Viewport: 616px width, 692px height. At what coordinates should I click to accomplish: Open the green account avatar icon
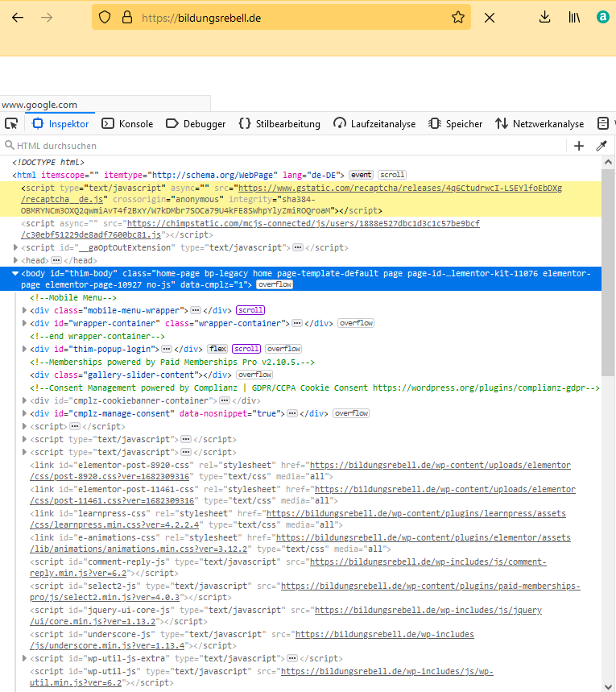coord(603,17)
